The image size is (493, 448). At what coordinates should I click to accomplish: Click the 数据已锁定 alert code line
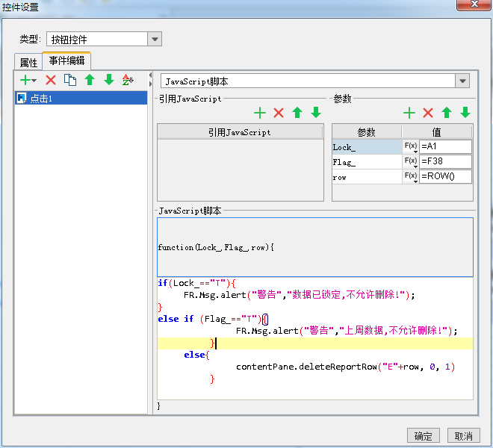(299, 295)
